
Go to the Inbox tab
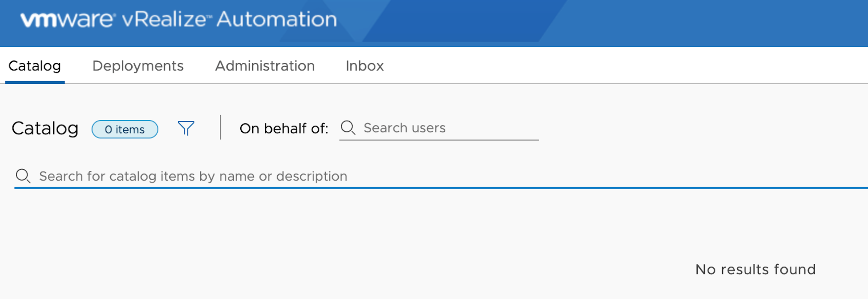(x=364, y=66)
